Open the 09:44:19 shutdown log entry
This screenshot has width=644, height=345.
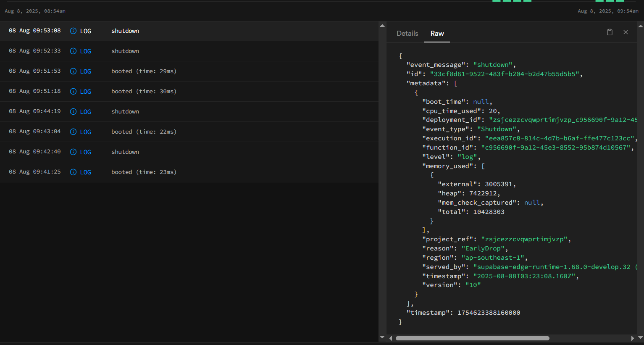(189, 112)
